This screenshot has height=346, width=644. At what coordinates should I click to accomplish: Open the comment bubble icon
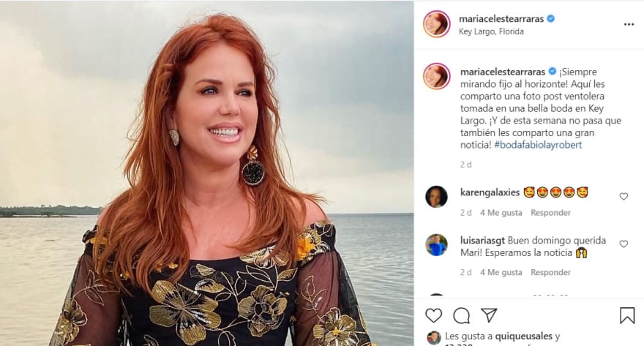(461, 315)
